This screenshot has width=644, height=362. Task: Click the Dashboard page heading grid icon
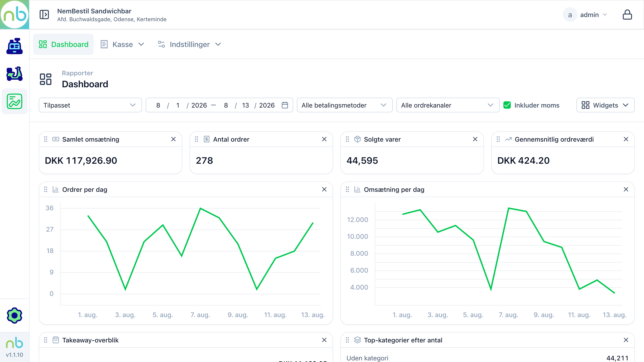pos(46,79)
